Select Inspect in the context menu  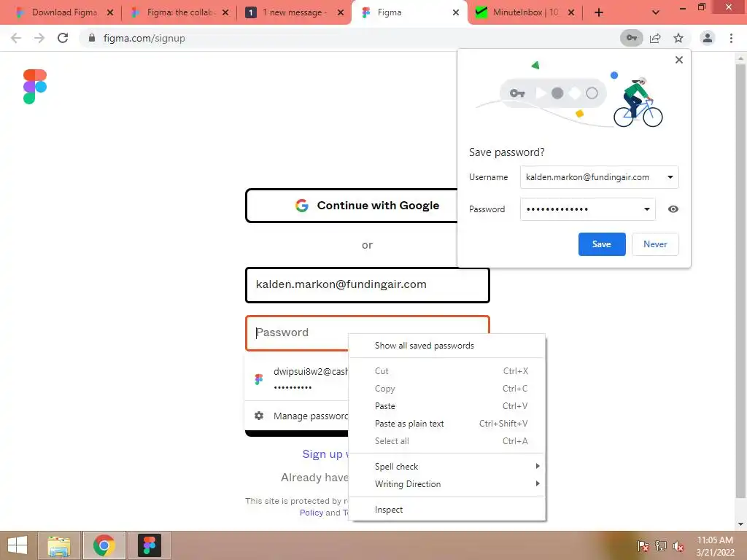[447, 510]
